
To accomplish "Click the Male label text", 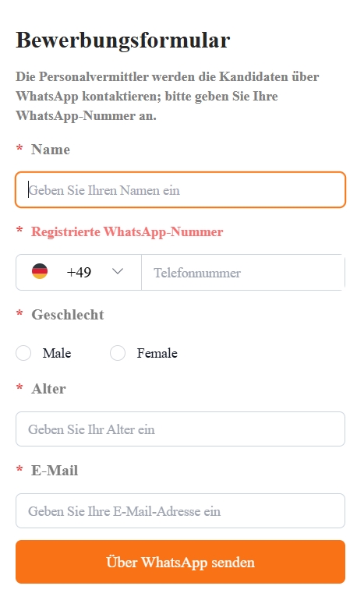I will (57, 353).
